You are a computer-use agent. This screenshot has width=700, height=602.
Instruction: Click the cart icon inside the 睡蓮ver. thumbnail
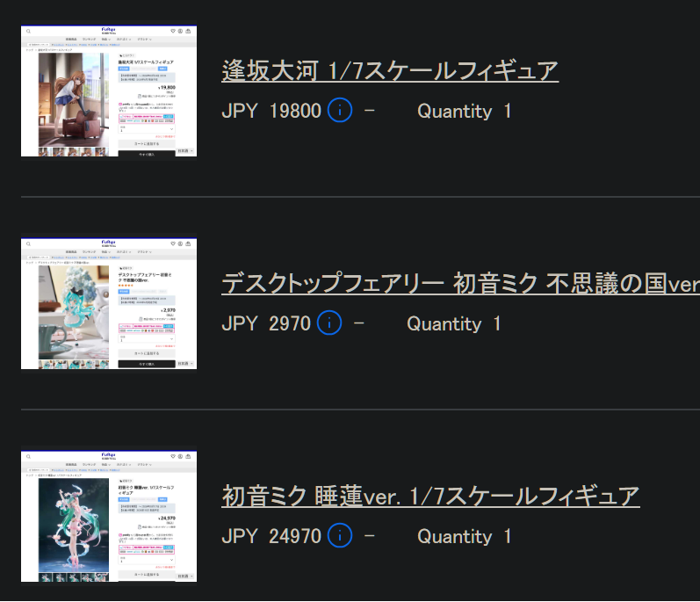point(188,456)
